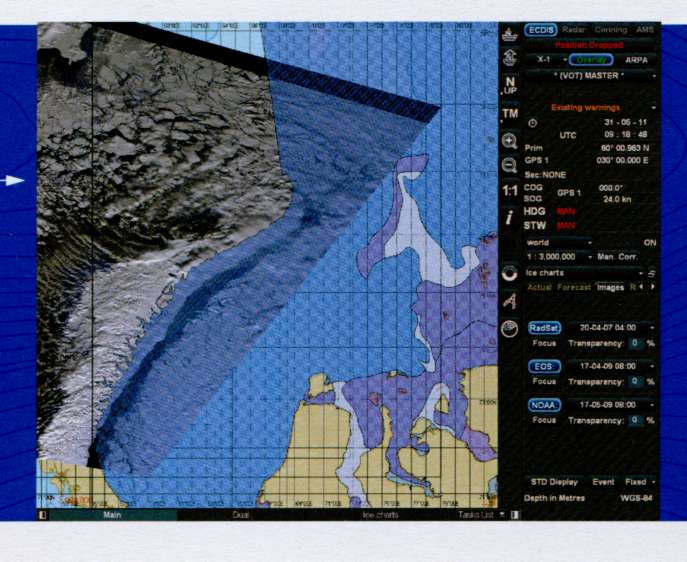Image resolution: width=687 pixels, height=562 pixels.
Task: Toggle the green Overlay button
Action: click(591, 60)
